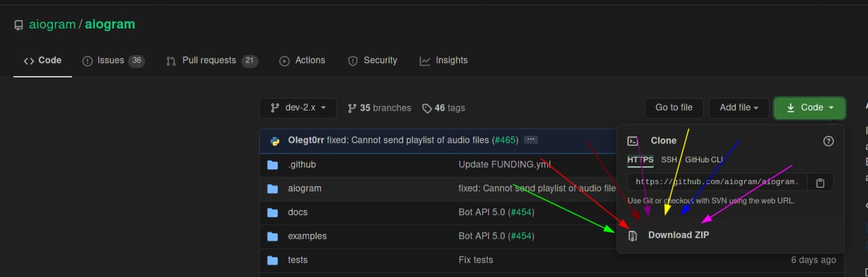The width and height of the screenshot is (868, 277).
Task: Open the Pull requests tab
Action: point(212,60)
